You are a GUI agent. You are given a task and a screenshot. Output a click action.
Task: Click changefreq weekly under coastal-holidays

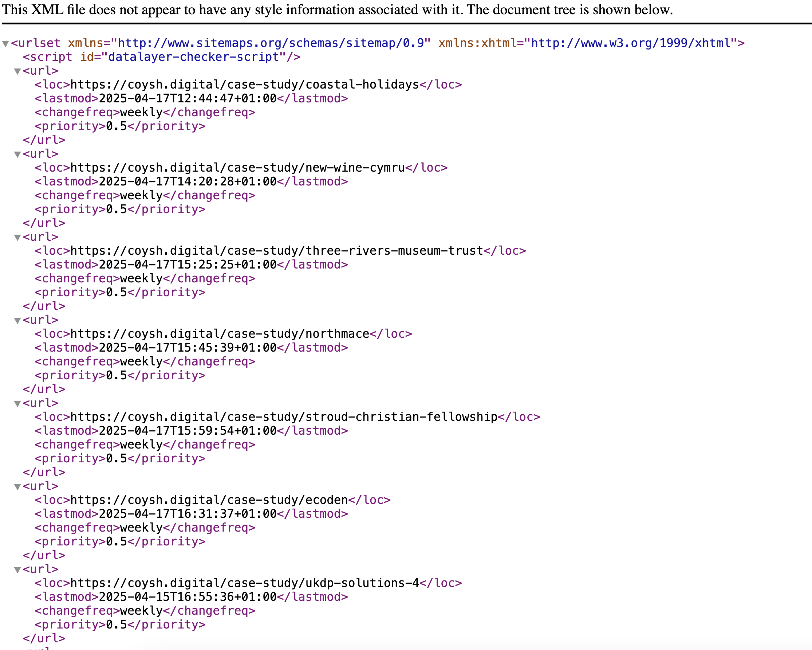point(141,112)
